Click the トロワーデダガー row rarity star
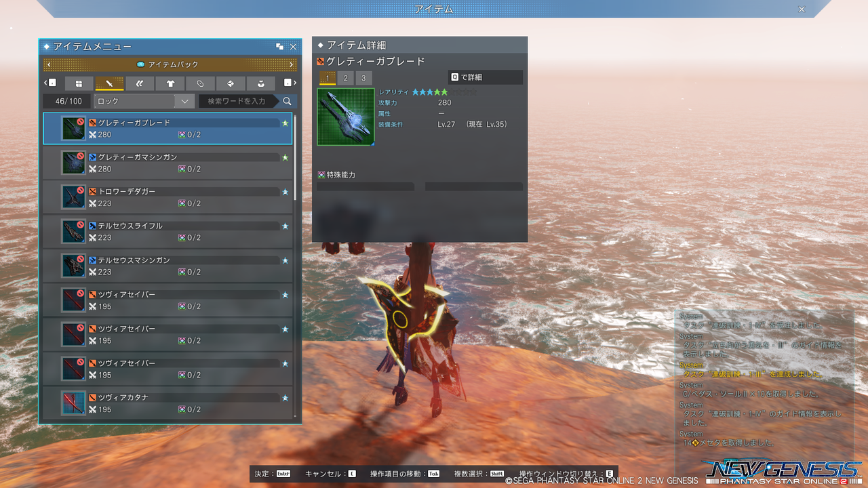Viewport: 868px width, 488px height. coord(285,192)
